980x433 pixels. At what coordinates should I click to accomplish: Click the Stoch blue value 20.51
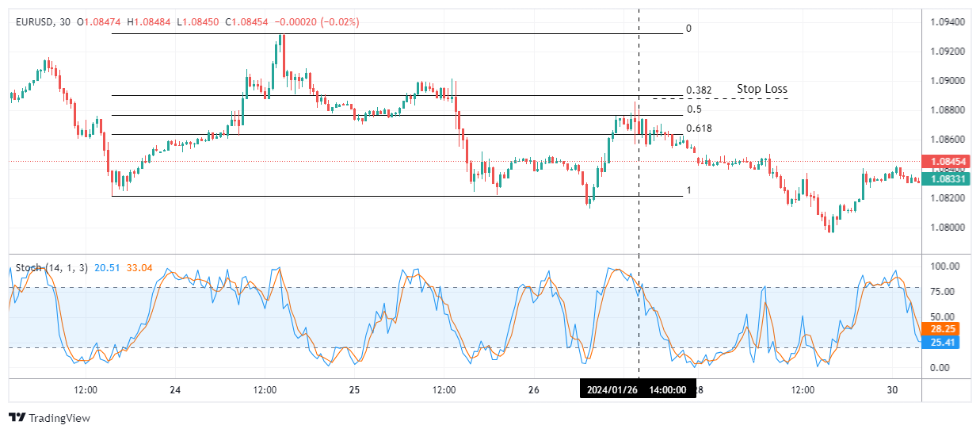(x=107, y=268)
